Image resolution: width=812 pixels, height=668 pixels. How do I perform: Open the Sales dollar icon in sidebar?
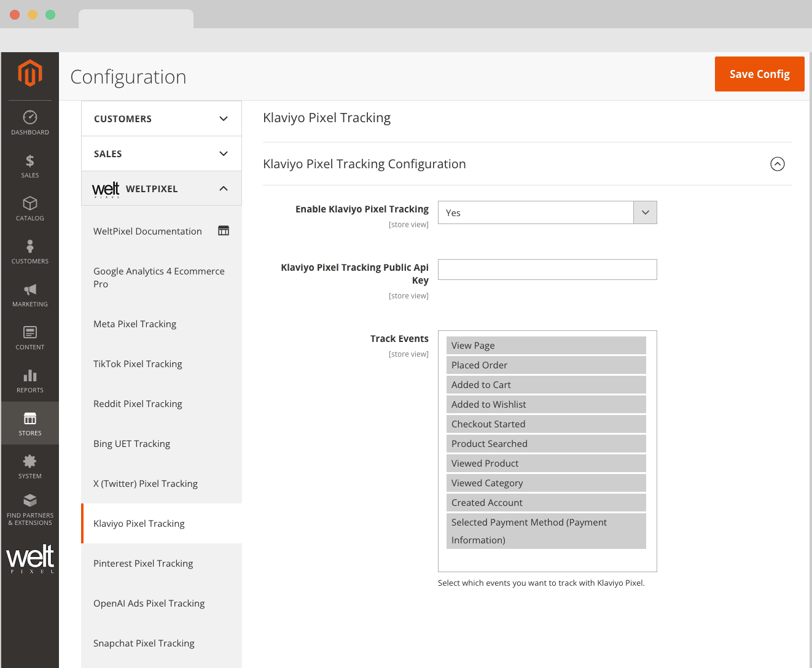30,161
